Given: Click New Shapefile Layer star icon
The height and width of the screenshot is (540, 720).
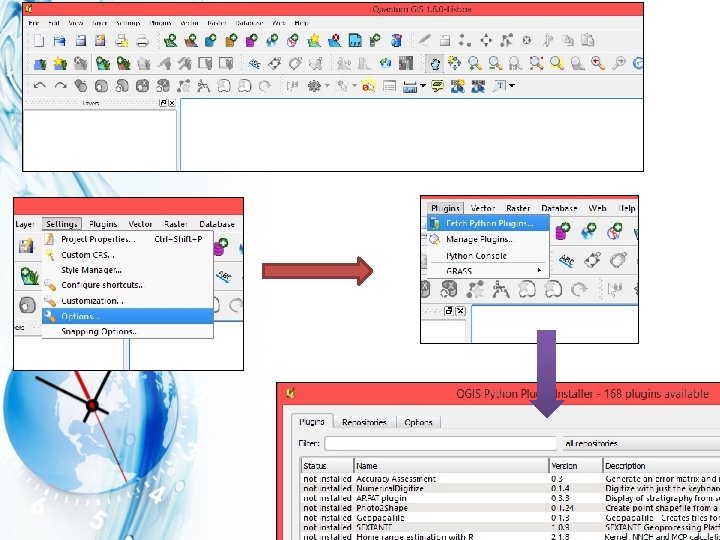Looking at the screenshot, I should pos(314,40).
